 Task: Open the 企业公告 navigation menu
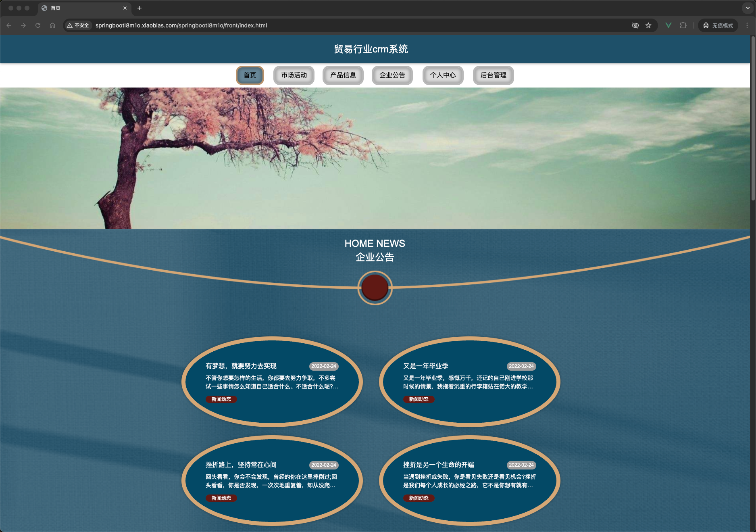(x=392, y=75)
